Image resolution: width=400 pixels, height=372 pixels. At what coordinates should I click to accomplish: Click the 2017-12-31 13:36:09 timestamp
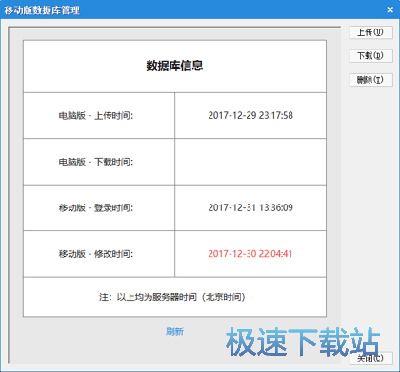(x=250, y=208)
